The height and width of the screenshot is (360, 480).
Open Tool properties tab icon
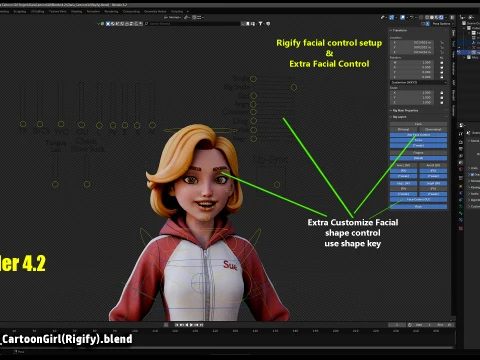click(461, 134)
